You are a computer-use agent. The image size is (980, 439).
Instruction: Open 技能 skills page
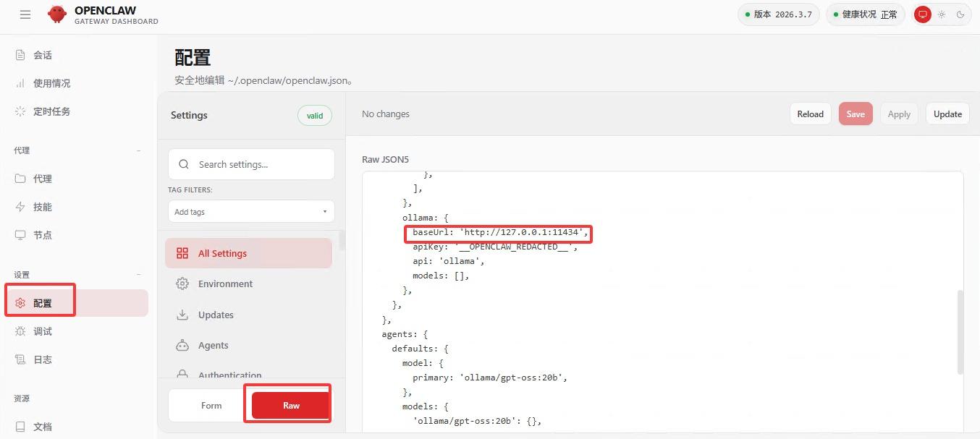pos(42,207)
